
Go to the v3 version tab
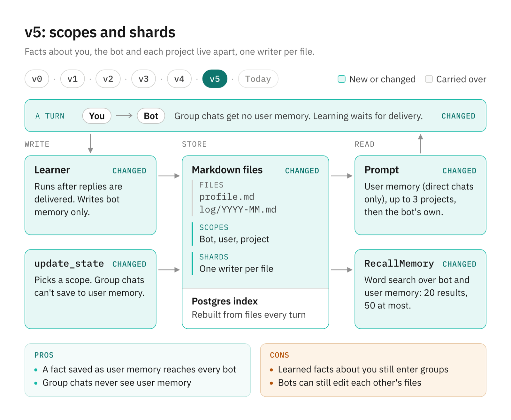click(144, 79)
